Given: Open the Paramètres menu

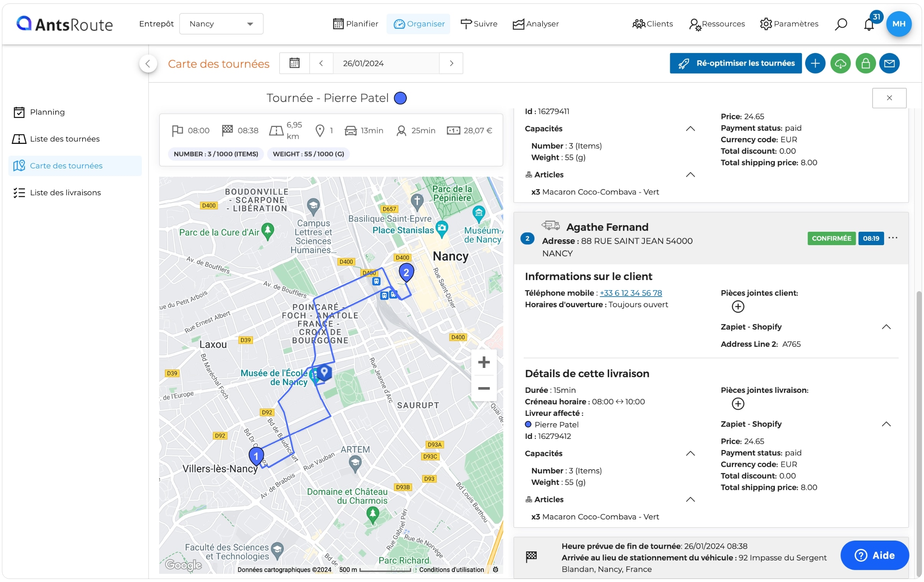Looking at the screenshot, I should [789, 24].
